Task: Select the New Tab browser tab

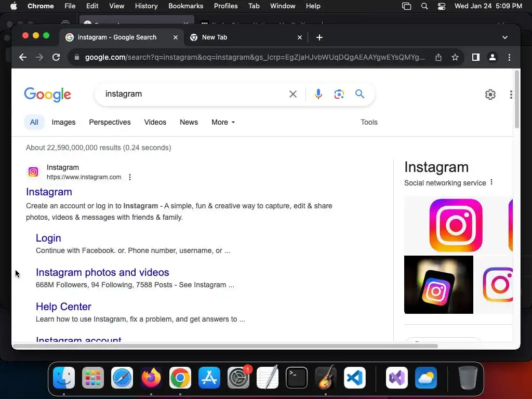Action: tap(246, 37)
